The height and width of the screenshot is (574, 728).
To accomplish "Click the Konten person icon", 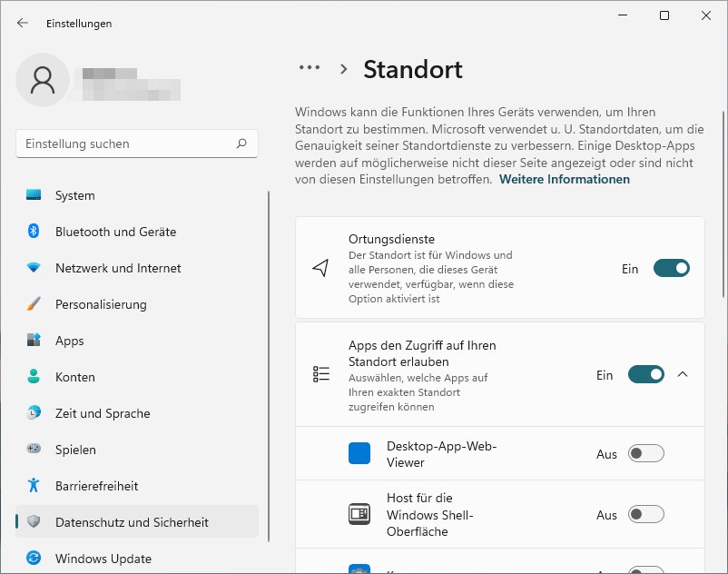I will point(34,376).
